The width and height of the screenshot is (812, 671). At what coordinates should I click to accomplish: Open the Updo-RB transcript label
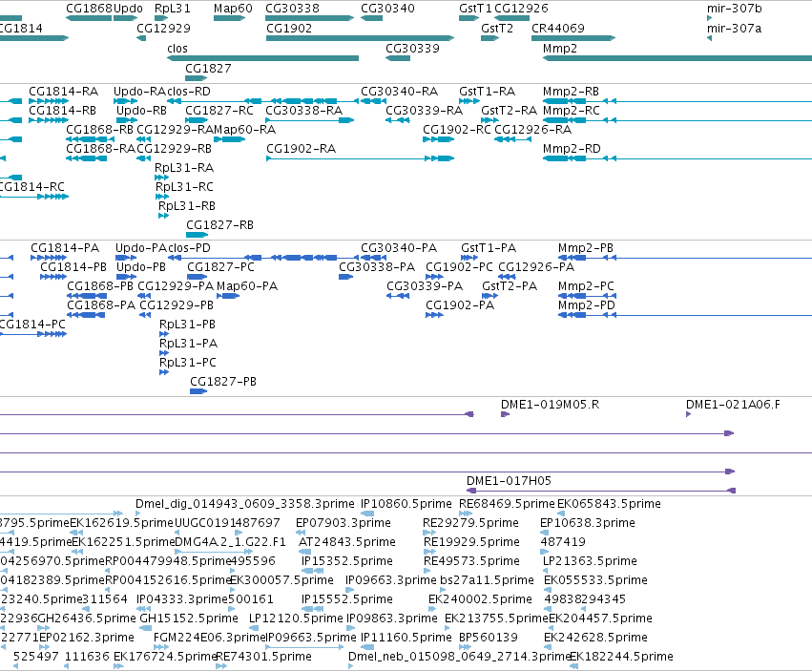(x=141, y=111)
